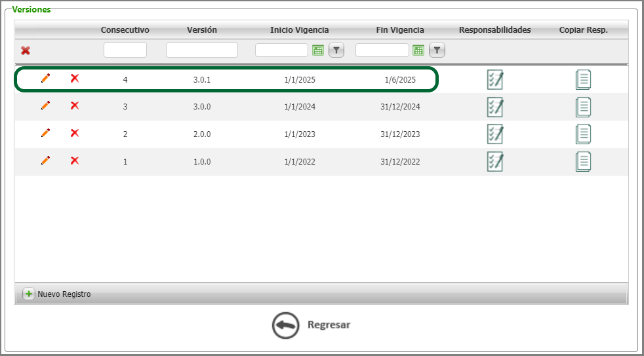The height and width of the screenshot is (356, 644).
Task: Select the 31/12/2022 Fin Vigencia cell
Action: coord(400,162)
